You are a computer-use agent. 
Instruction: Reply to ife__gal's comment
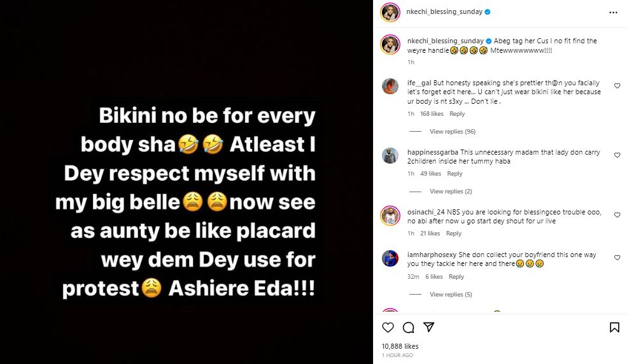457,114
